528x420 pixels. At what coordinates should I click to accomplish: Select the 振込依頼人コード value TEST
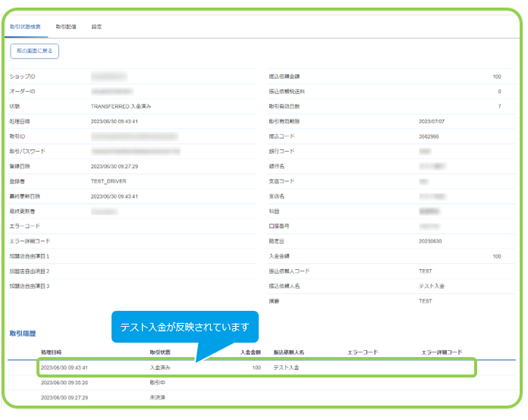pos(426,271)
